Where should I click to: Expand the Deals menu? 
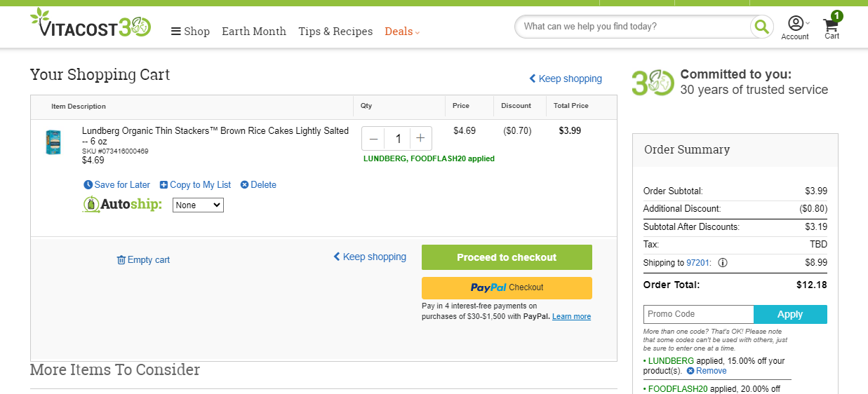pos(402,32)
